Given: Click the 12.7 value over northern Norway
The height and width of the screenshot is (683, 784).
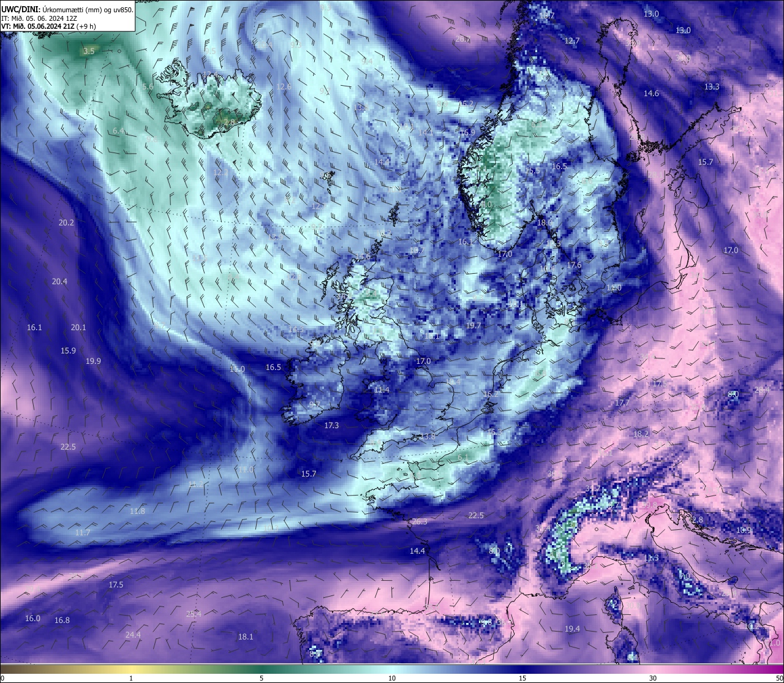Looking at the screenshot, I should 571,41.
